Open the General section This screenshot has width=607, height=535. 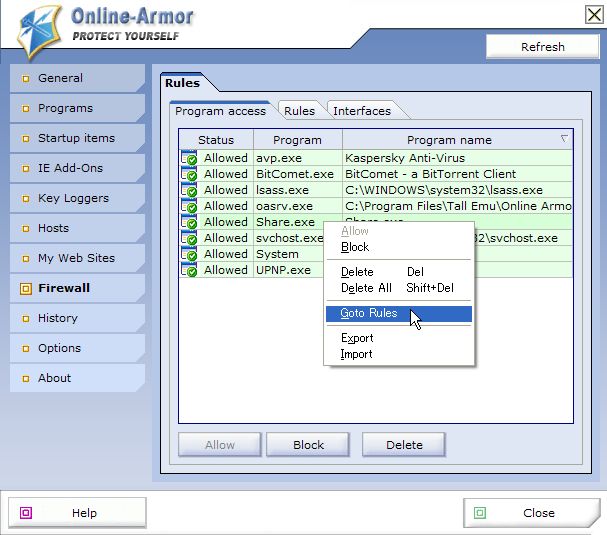(77, 78)
